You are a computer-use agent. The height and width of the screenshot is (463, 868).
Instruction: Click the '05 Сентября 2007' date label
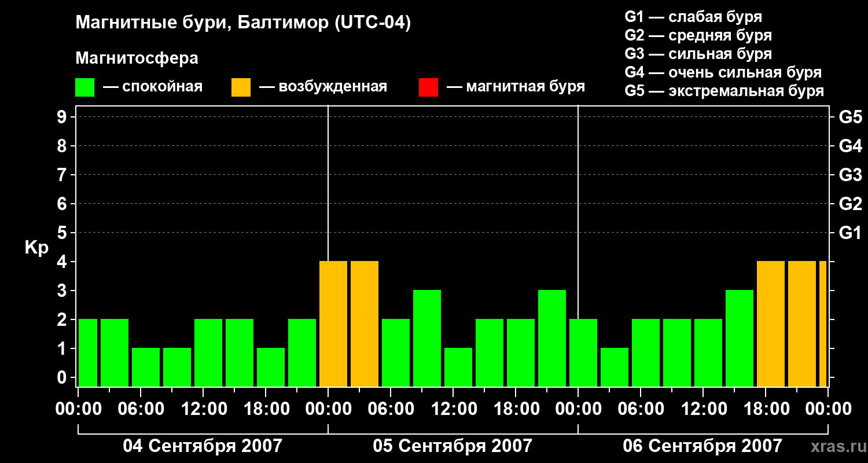(x=453, y=446)
